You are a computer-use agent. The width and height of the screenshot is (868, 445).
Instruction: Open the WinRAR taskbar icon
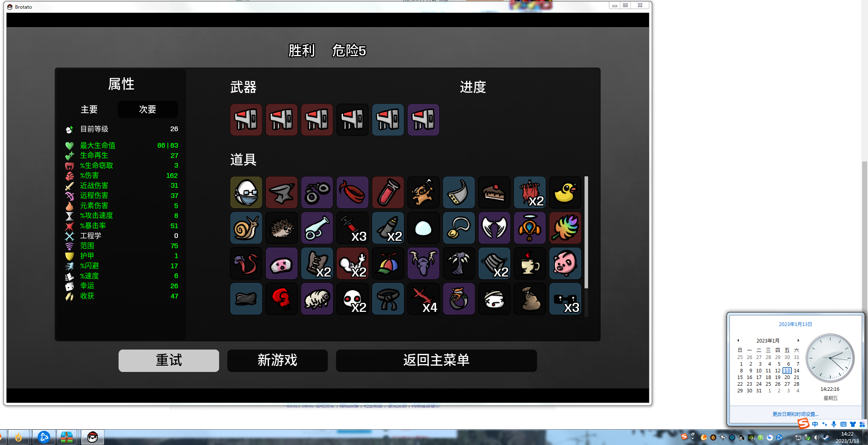(x=67, y=437)
